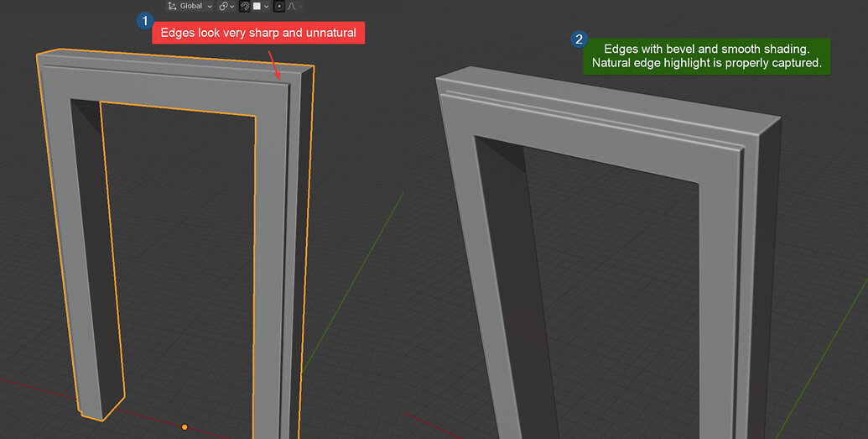Screen dimensions: 868x439
Task: Click the orange origin point dot
Action: pos(185,427)
